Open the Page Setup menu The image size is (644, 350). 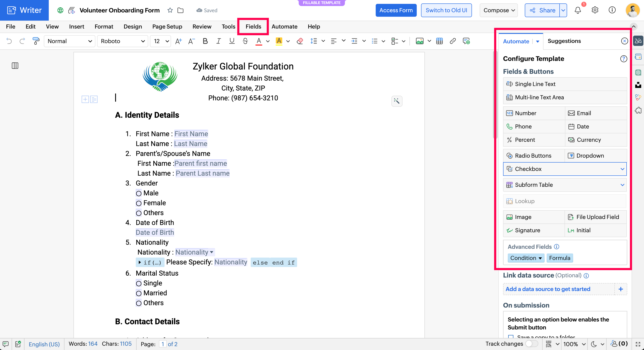(x=167, y=26)
